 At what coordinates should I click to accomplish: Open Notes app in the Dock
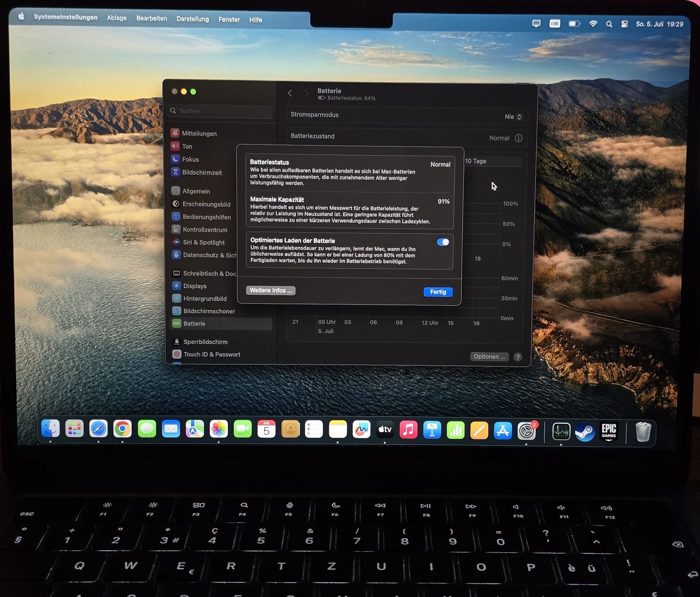pos(338,429)
